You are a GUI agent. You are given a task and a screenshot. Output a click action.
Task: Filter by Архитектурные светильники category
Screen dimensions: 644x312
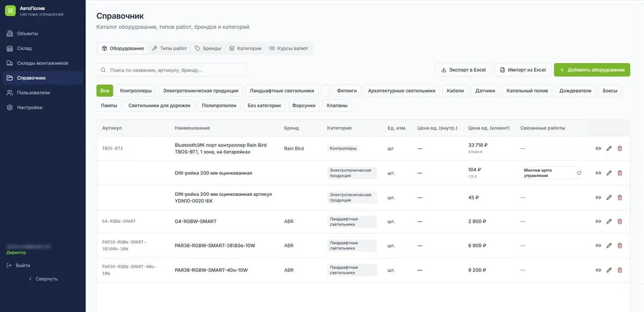click(x=402, y=91)
